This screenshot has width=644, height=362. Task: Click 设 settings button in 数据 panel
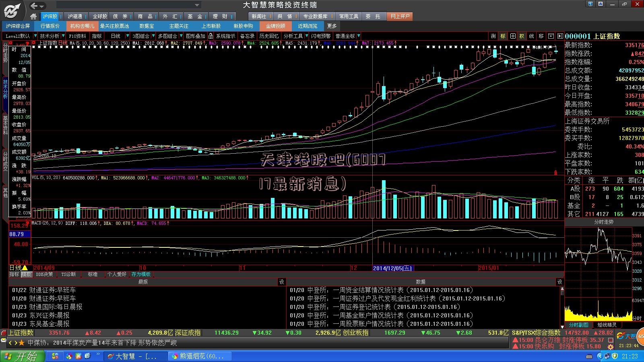pyautogui.click(x=559, y=282)
